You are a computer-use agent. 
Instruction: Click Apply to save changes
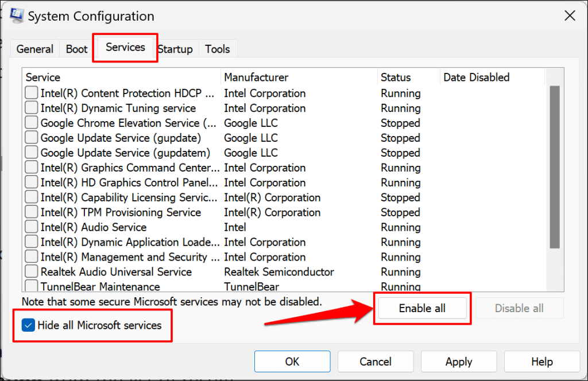(459, 361)
